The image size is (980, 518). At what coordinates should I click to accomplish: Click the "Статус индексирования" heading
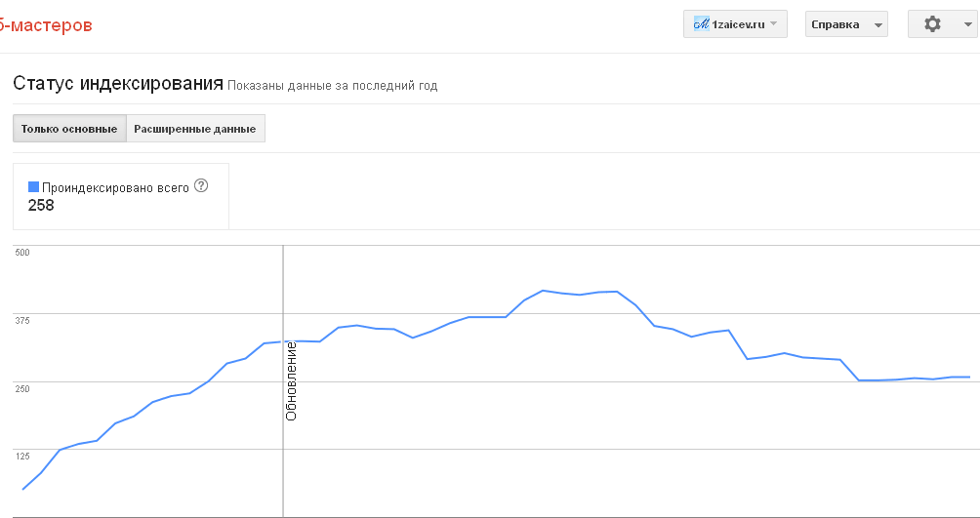pyautogui.click(x=118, y=83)
